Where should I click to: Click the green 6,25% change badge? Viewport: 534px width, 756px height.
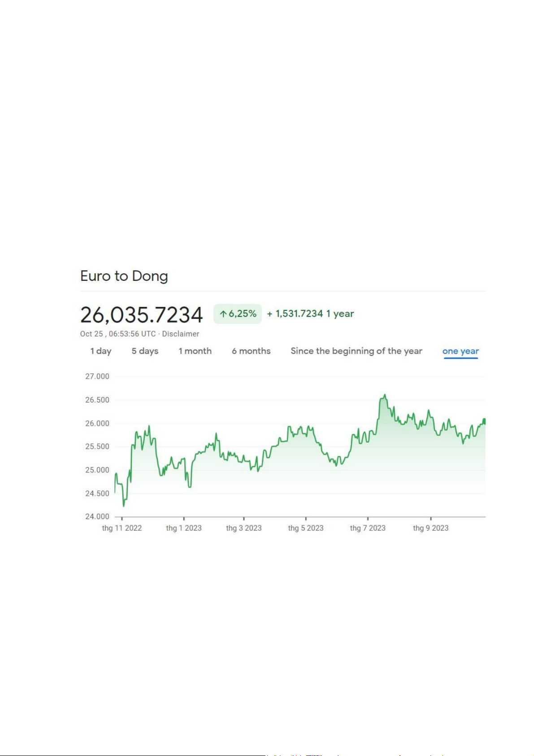pos(238,314)
